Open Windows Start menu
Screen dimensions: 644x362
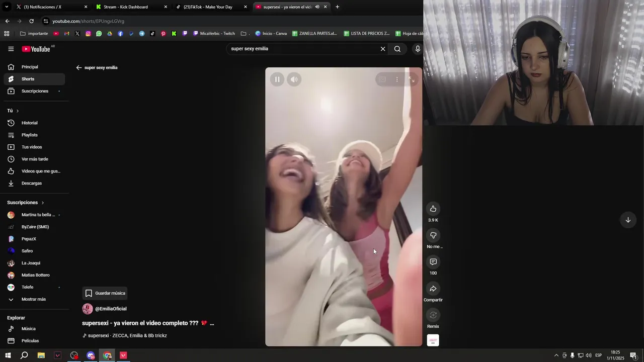tap(8, 355)
